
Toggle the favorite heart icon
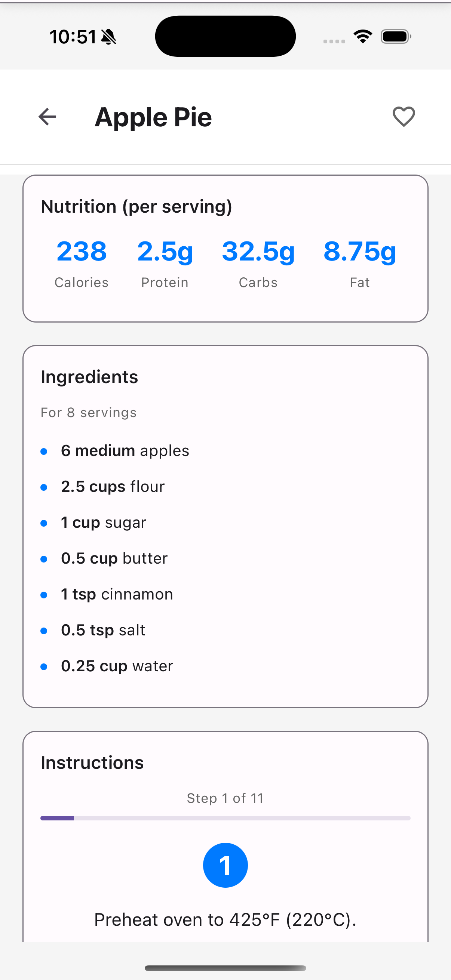[404, 116]
